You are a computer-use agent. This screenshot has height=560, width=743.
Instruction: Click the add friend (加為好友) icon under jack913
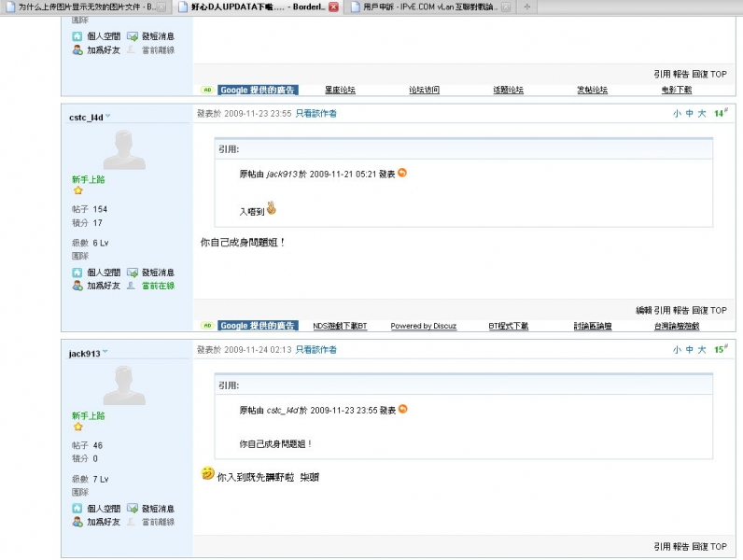click(77, 522)
